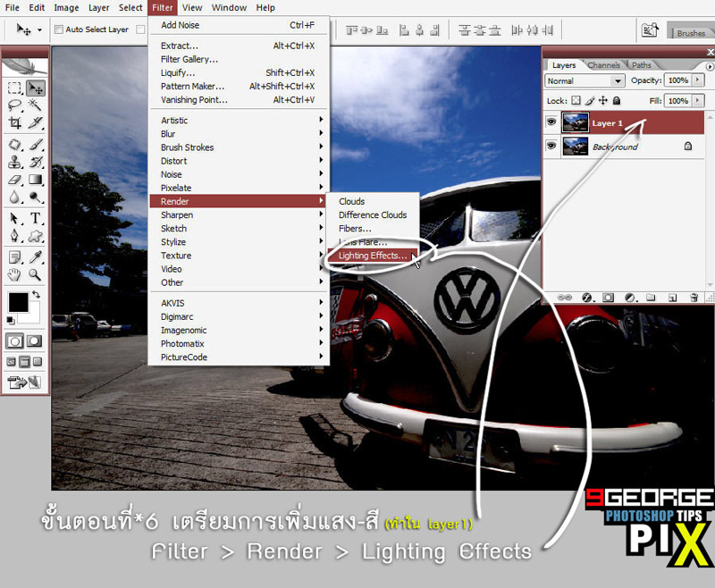The image size is (715, 588).
Task: Switch to Quick Mask mode
Action: tap(35, 341)
